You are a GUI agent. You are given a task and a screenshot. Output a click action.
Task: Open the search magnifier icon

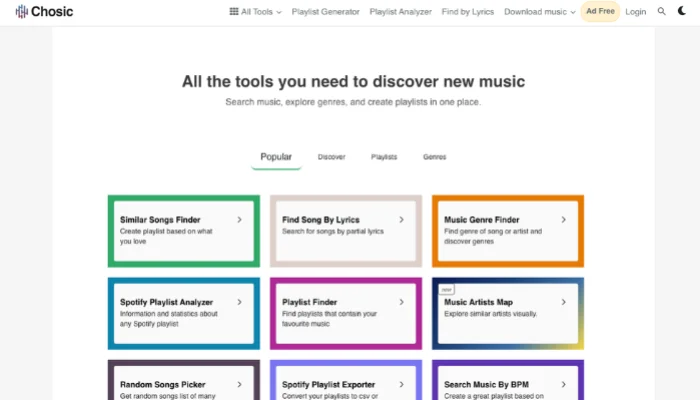tap(662, 12)
